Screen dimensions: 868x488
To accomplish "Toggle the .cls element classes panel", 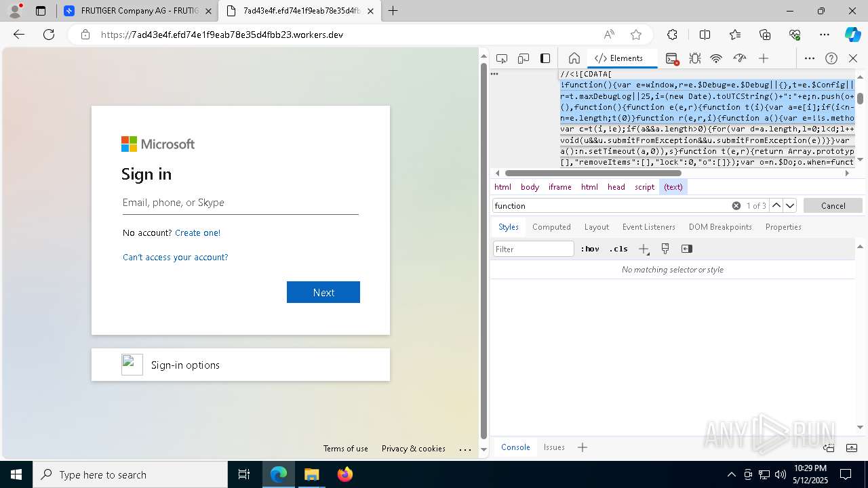I will [x=618, y=249].
